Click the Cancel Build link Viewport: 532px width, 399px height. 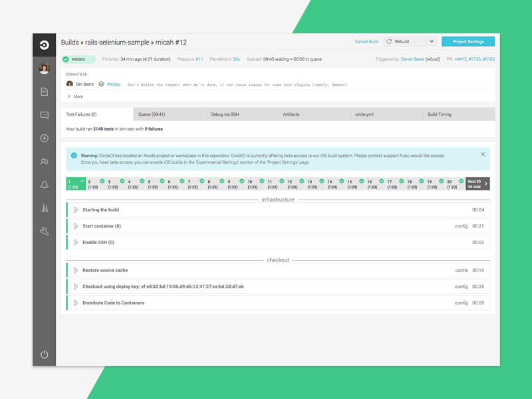(366, 41)
